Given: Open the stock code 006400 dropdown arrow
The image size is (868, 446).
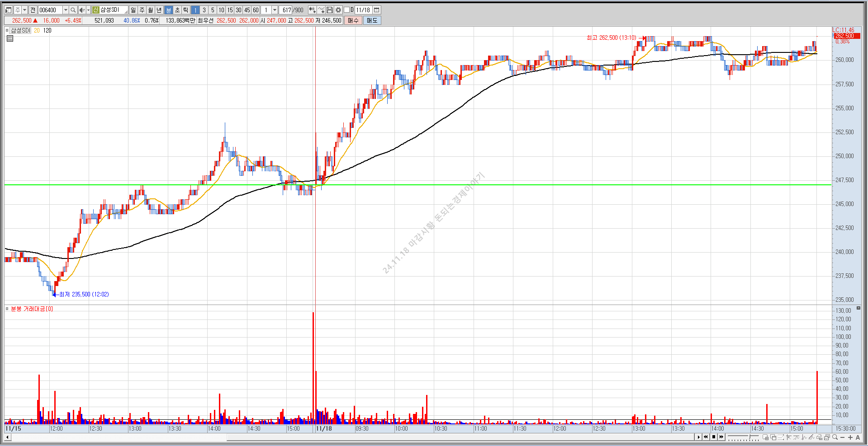Looking at the screenshot, I should [66, 10].
